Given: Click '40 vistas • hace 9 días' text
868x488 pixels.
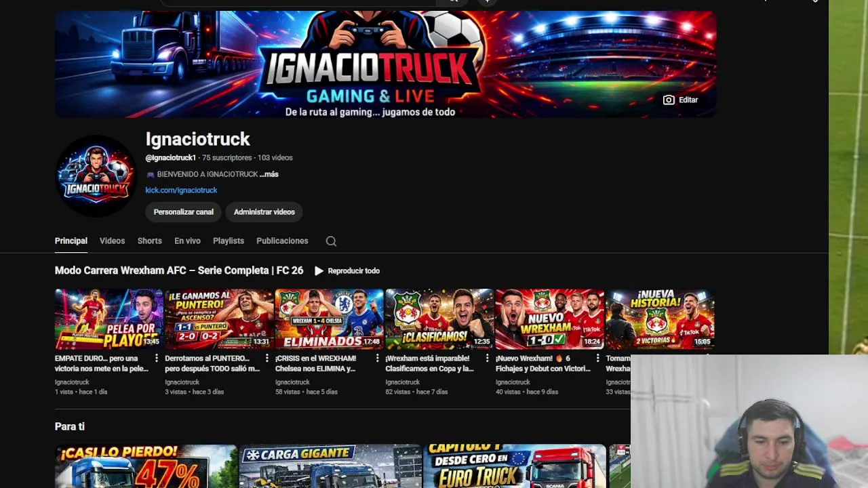Looking at the screenshot, I should coord(527,392).
